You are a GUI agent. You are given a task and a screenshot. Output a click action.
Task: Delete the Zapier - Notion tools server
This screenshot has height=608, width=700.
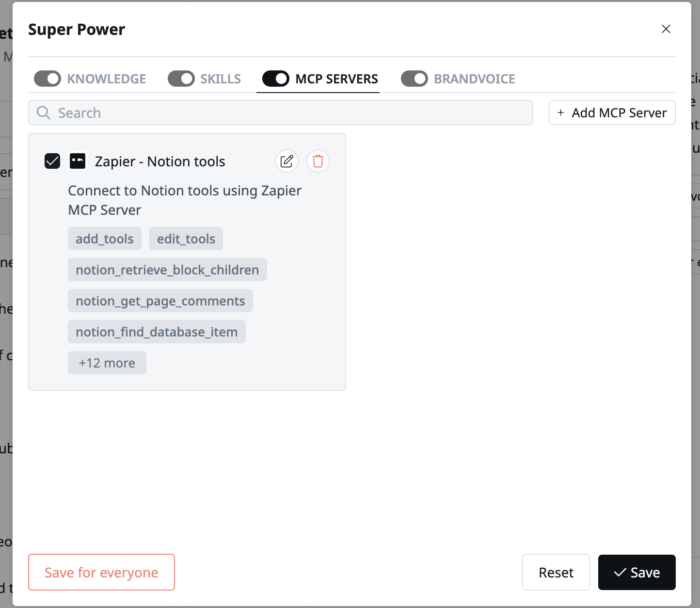[x=318, y=161]
